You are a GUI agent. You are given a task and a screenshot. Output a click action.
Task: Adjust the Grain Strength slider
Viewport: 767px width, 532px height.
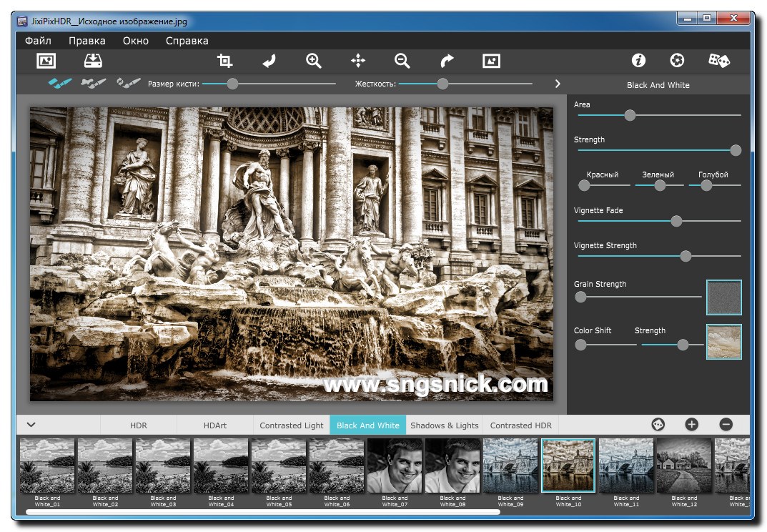[x=580, y=297]
